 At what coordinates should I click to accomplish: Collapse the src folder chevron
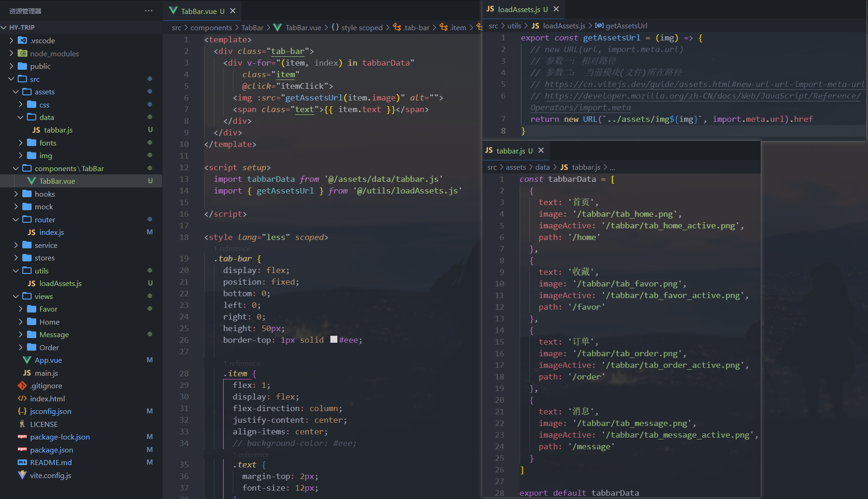(12, 79)
